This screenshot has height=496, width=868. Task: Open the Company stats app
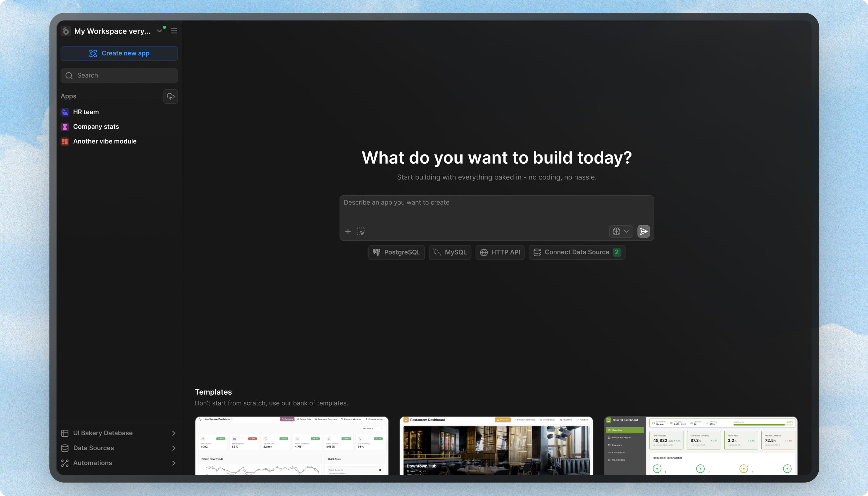96,126
